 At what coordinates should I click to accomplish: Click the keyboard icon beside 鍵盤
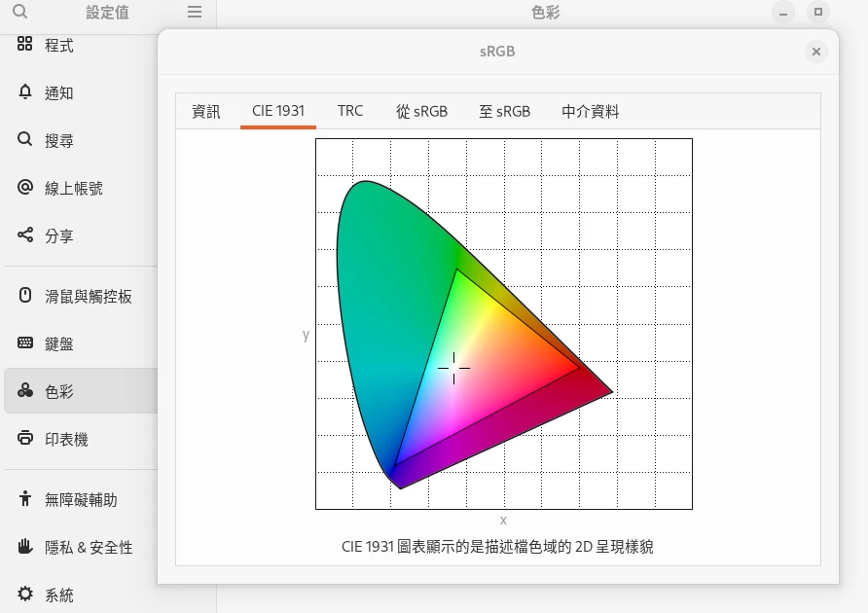coord(25,343)
